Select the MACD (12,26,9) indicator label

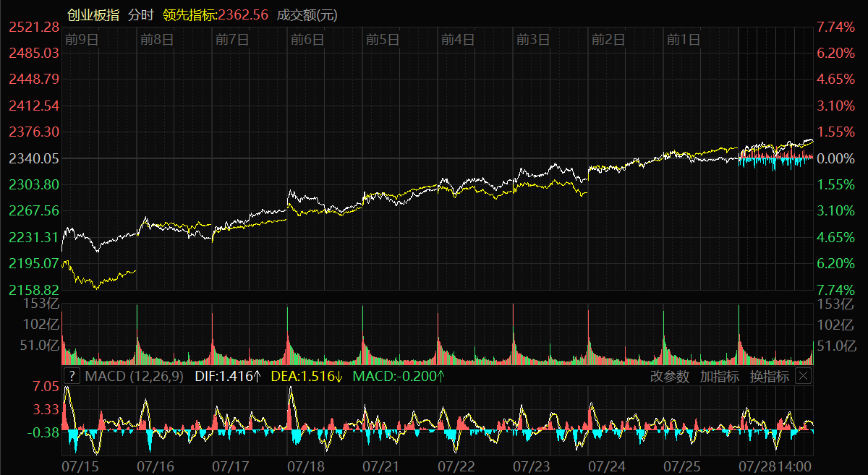coord(134,376)
